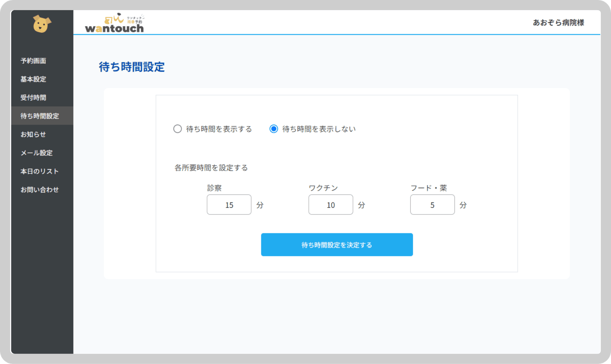Go to メール設定 from the sidebar

coord(36,153)
